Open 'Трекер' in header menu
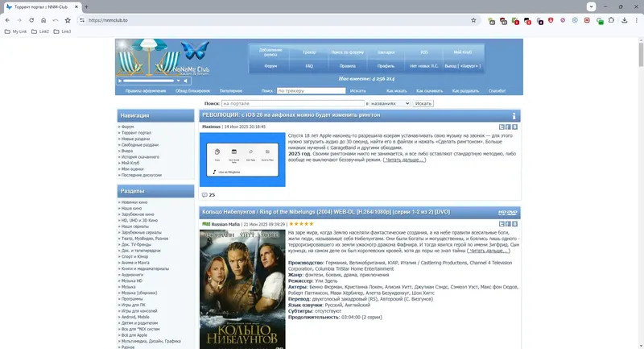Viewport: 644px width, 349px height. point(309,52)
